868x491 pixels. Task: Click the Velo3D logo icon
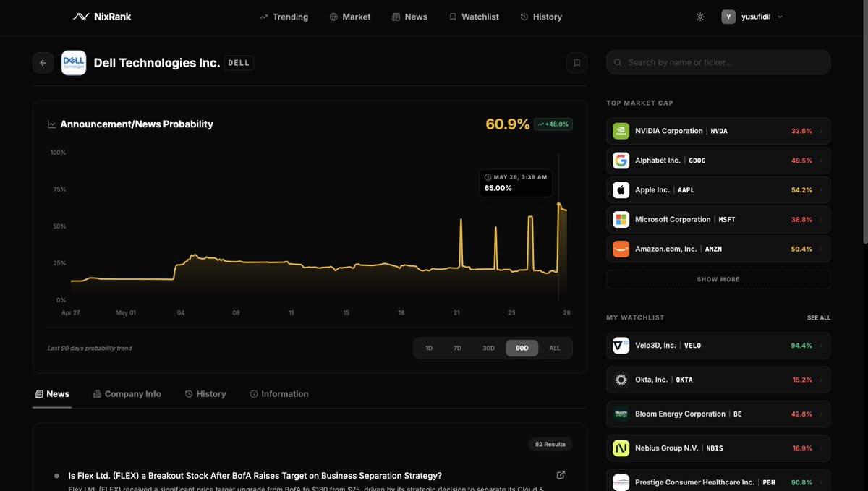621,346
